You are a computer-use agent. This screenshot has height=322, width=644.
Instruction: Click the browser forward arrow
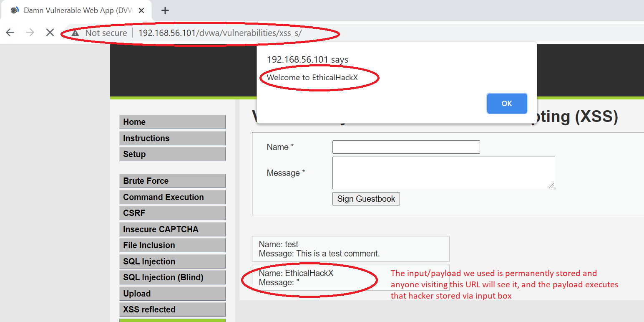(30, 33)
